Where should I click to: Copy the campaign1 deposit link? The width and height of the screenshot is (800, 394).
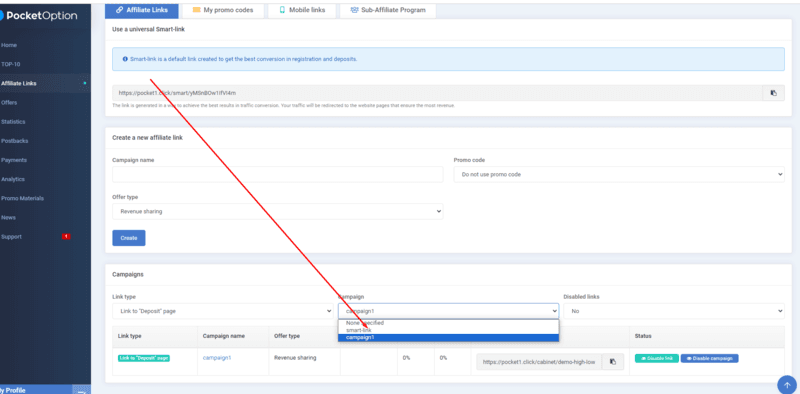tap(613, 361)
